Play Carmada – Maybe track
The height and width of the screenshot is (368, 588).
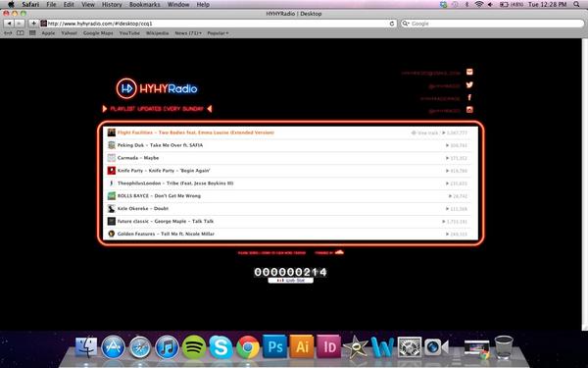tap(286, 158)
